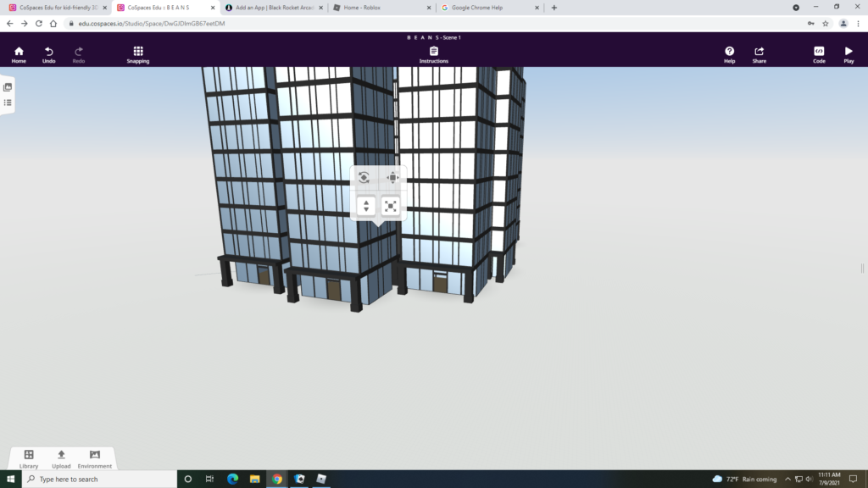Open volume control
The width and height of the screenshot is (868, 488).
(x=809, y=480)
